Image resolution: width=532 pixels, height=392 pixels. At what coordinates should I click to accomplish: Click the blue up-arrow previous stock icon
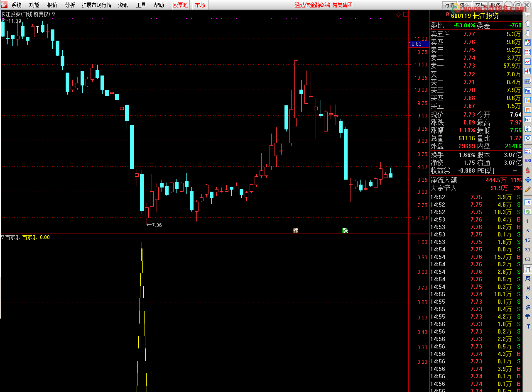coord(528,24)
